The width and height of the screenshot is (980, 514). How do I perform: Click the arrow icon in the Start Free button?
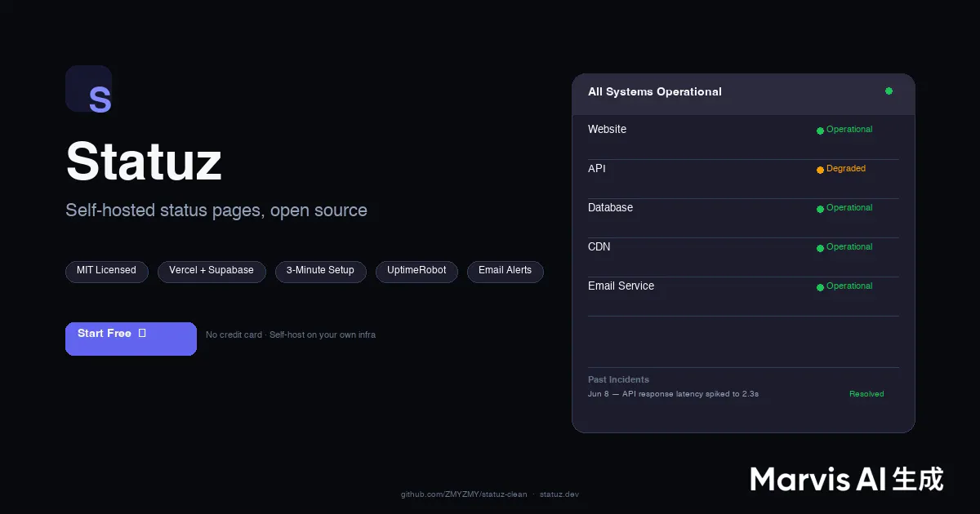142,333
